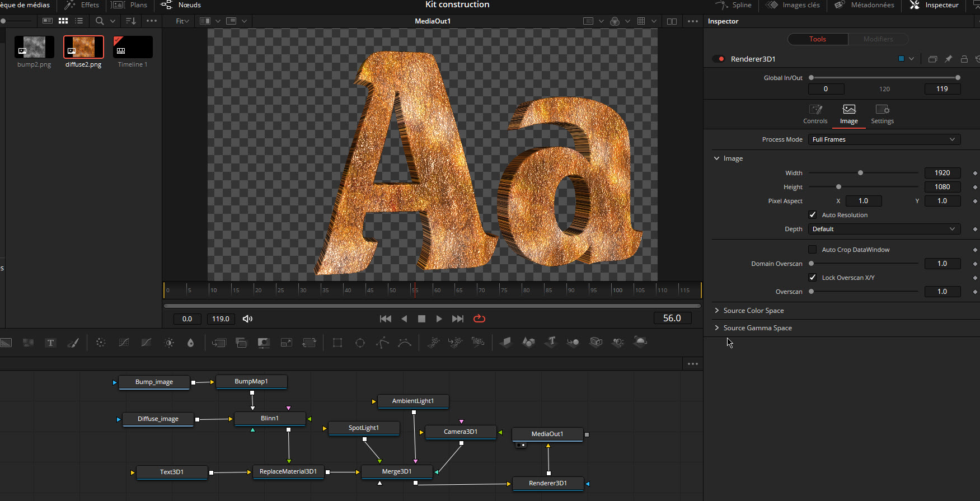Pin the Renderer3D1 inspector controls
This screenshot has height=501, width=980.
click(x=948, y=59)
